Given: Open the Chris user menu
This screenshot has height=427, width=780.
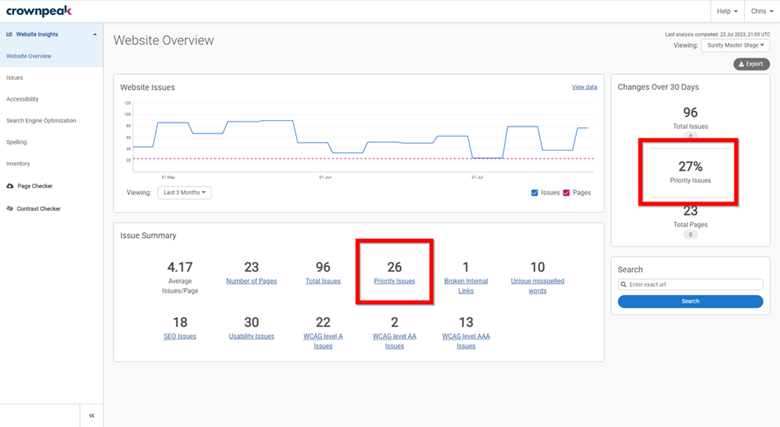Looking at the screenshot, I should point(762,11).
